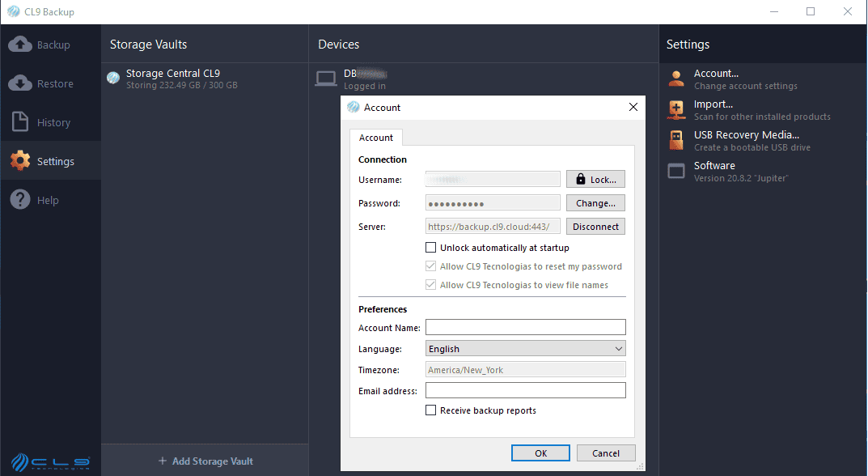
Task: Open the Language dropdown
Action: [525, 348]
